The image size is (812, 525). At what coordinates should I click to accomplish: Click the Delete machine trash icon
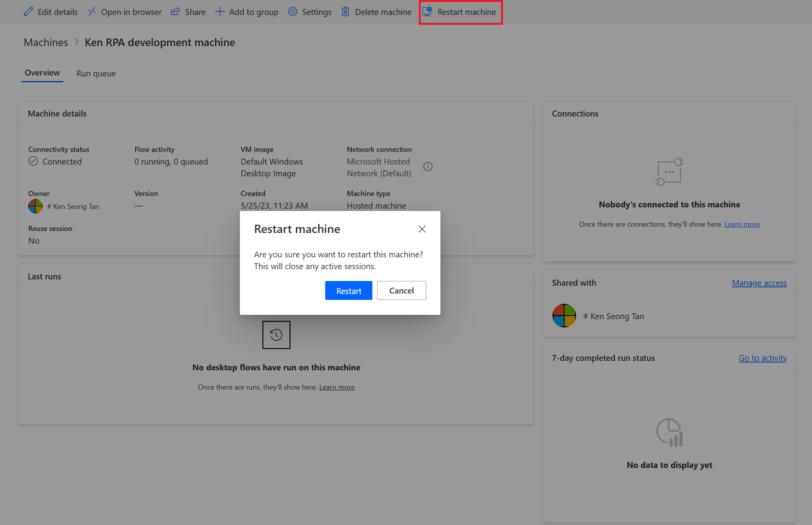pos(346,11)
